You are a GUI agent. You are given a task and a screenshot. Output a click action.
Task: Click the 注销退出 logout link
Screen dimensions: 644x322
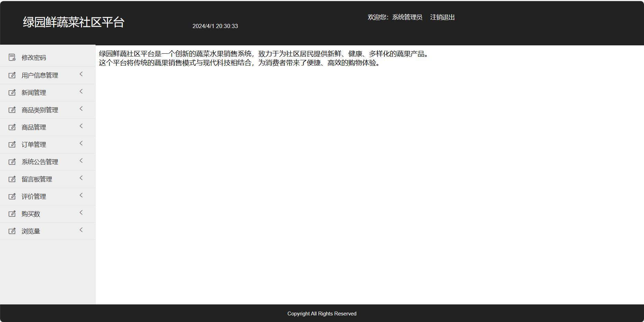coord(442,17)
